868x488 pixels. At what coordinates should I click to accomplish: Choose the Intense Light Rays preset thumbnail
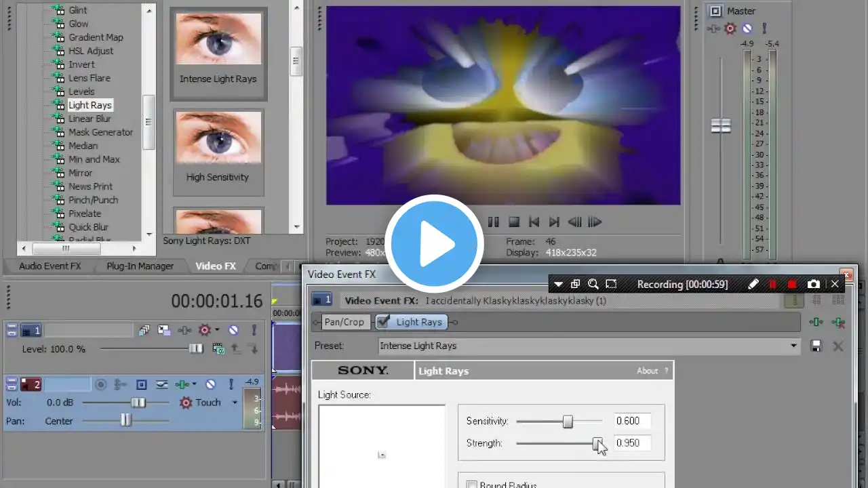(x=218, y=54)
